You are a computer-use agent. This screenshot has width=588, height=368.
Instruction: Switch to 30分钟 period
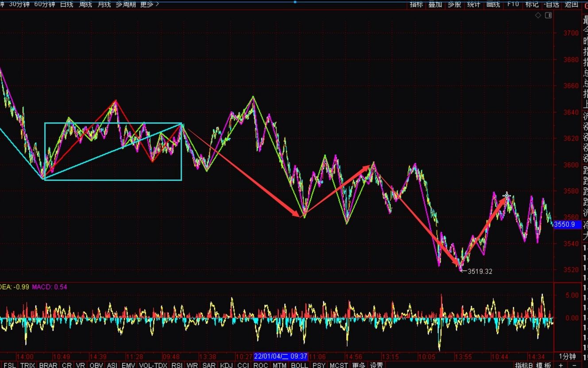click(19, 4)
